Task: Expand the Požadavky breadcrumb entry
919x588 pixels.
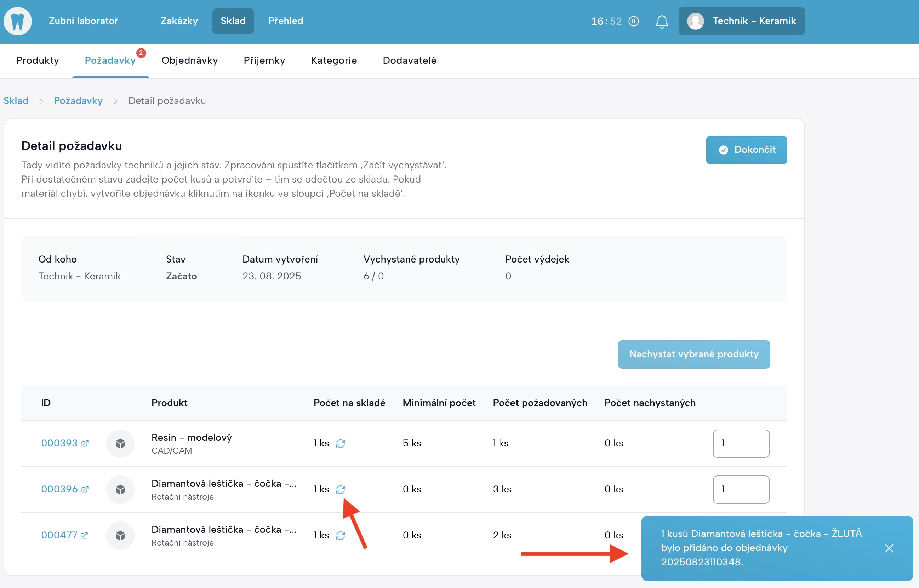Action: (x=78, y=100)
